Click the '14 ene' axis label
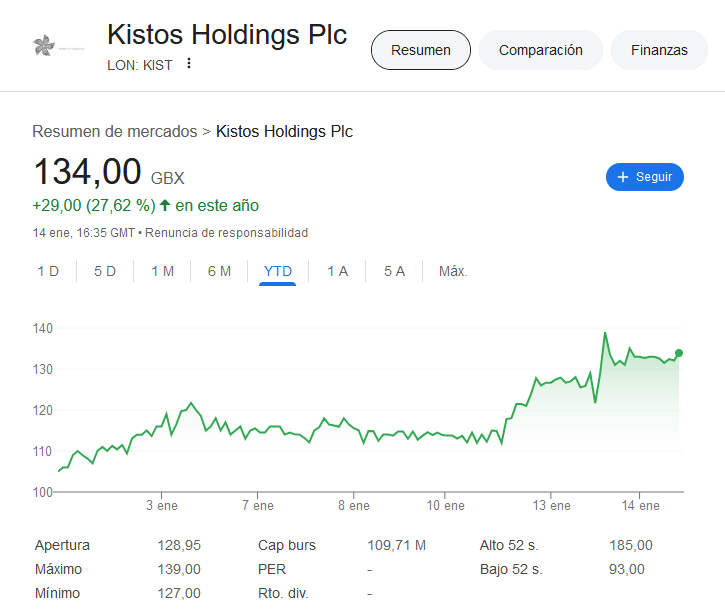 640,505
